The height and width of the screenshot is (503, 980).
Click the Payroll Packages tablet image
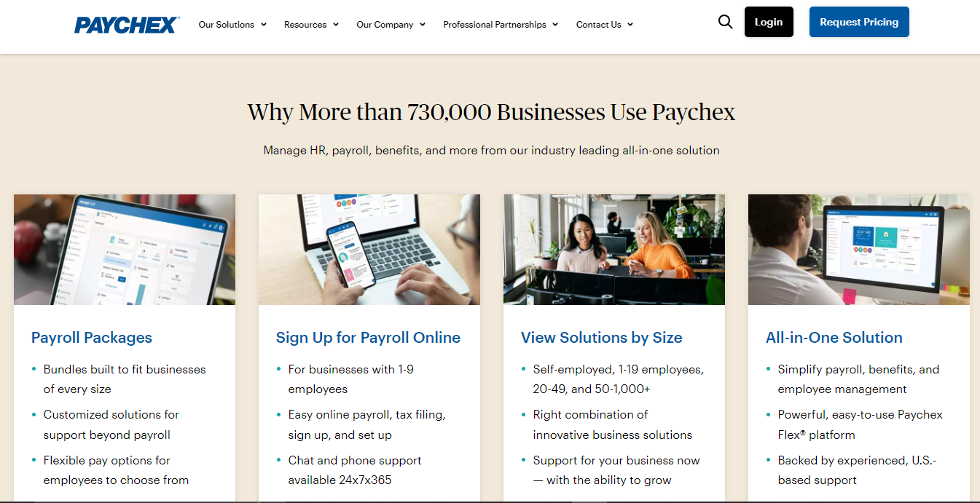pyautogui.click(x=125, y=250)
